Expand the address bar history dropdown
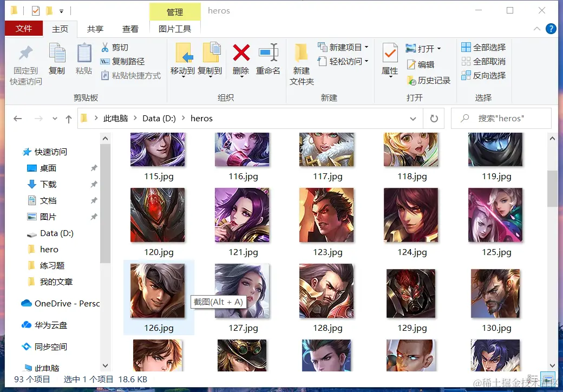The width and height of the screenshot is (563, 392). 413,119
